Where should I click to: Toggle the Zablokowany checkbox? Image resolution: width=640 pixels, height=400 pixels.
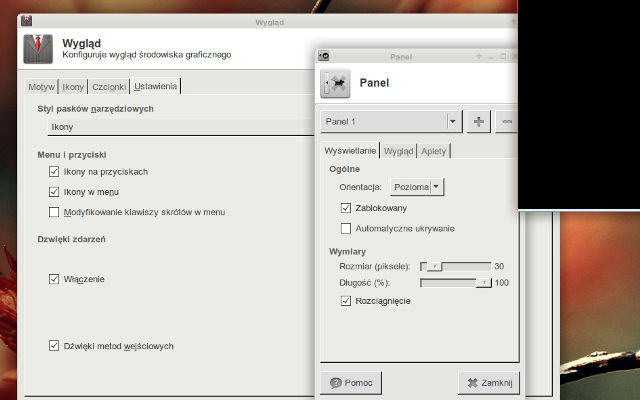pos(346,208)
